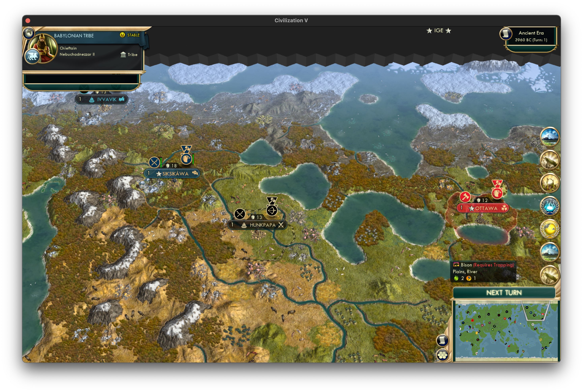Click the yellow globe council icon on the right sidebar
This screenshot has width=583, height=392.
click(x=550, y=229)
